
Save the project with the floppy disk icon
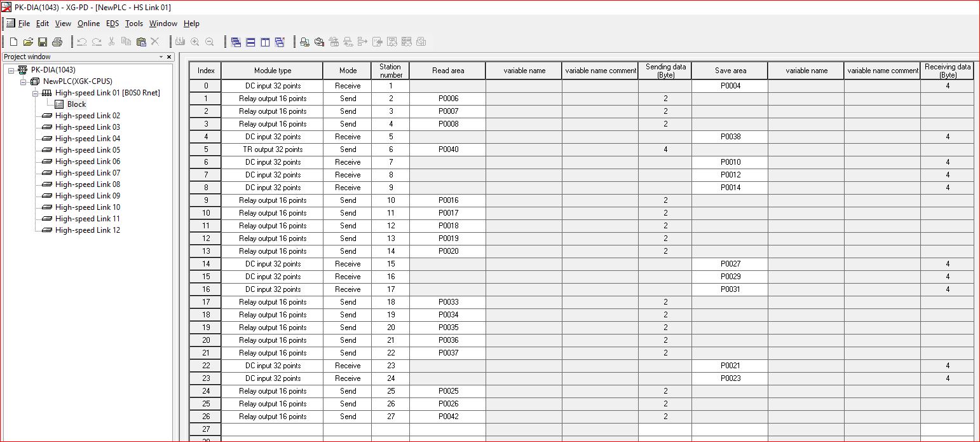pyautogui.click(x=43, y=42)
